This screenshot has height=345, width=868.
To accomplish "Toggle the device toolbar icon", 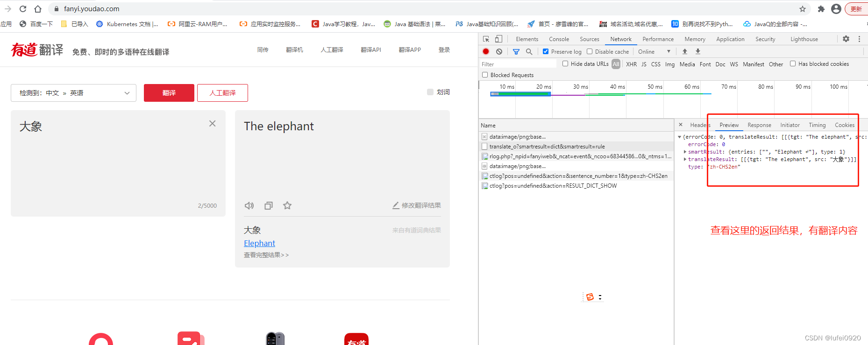I will click(499, 39).
